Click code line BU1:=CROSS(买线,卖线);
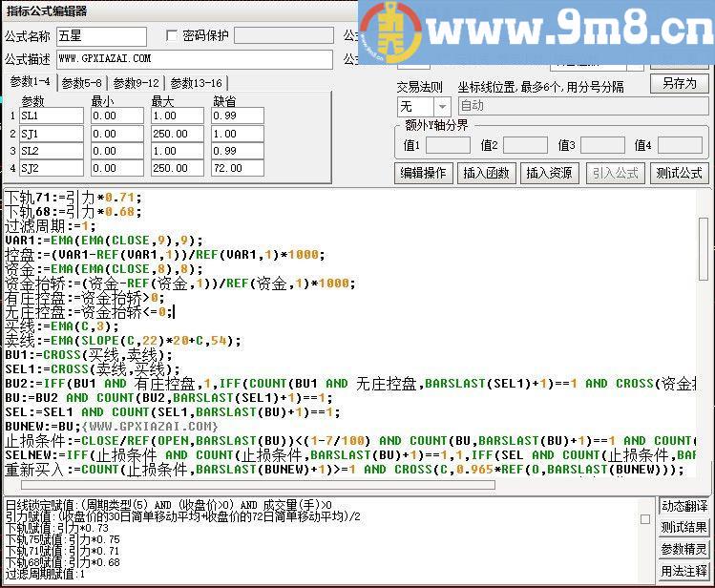Image resolution: width=715 pixels, height=588 pixels. [89, 355]
